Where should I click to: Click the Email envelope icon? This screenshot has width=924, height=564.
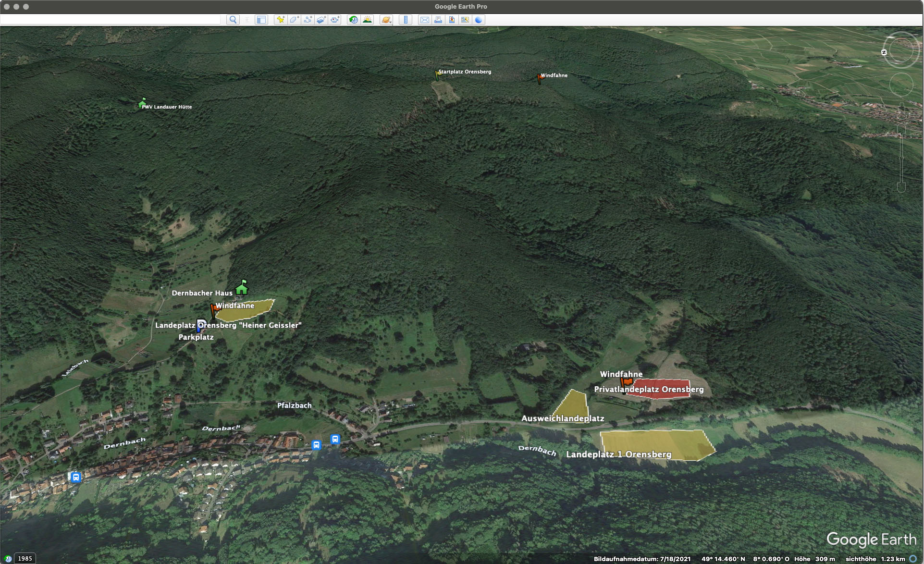pos(424,20)
